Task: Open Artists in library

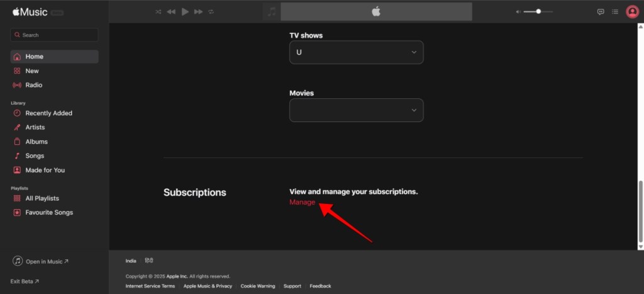Action: click(x=35, y=127)
